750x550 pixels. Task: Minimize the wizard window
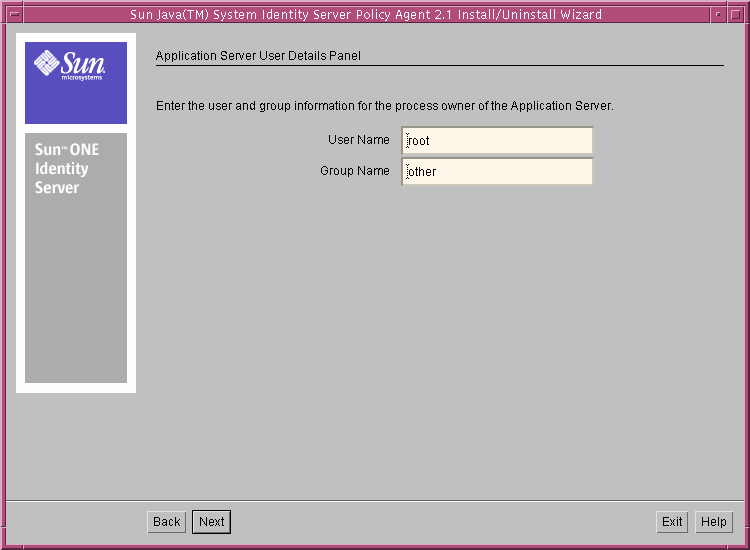pos(718,14)
